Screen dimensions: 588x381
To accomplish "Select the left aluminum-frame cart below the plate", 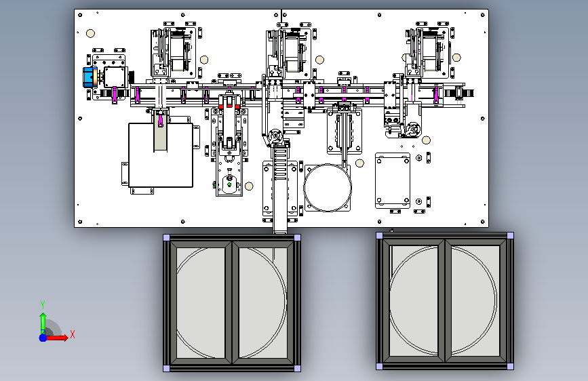I will click(x=232, y=303).
